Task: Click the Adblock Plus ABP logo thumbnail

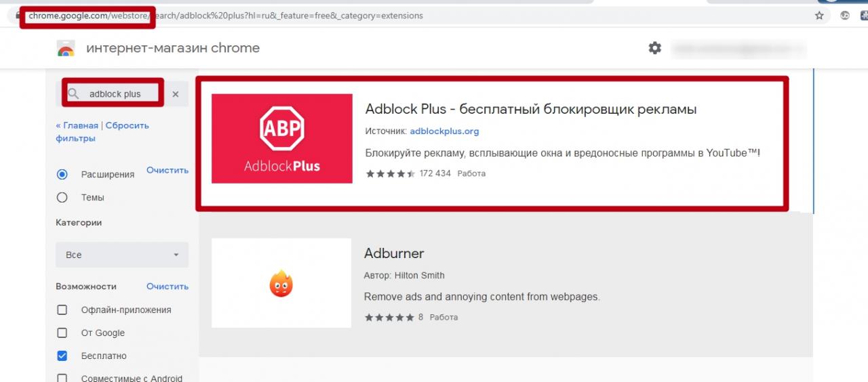Action: pyautogui.click(x=281, y=138)
